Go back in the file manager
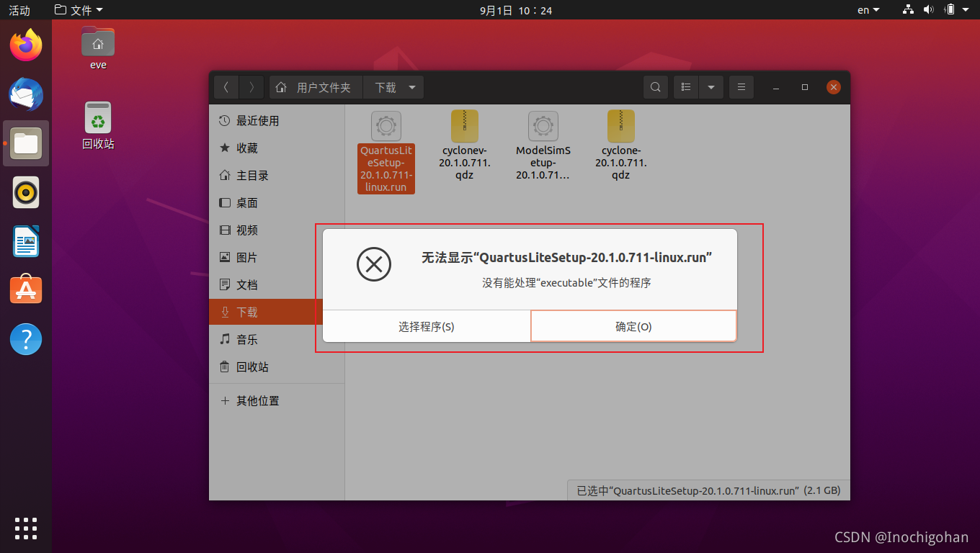 pyautogui.click(x=226, y=87)
